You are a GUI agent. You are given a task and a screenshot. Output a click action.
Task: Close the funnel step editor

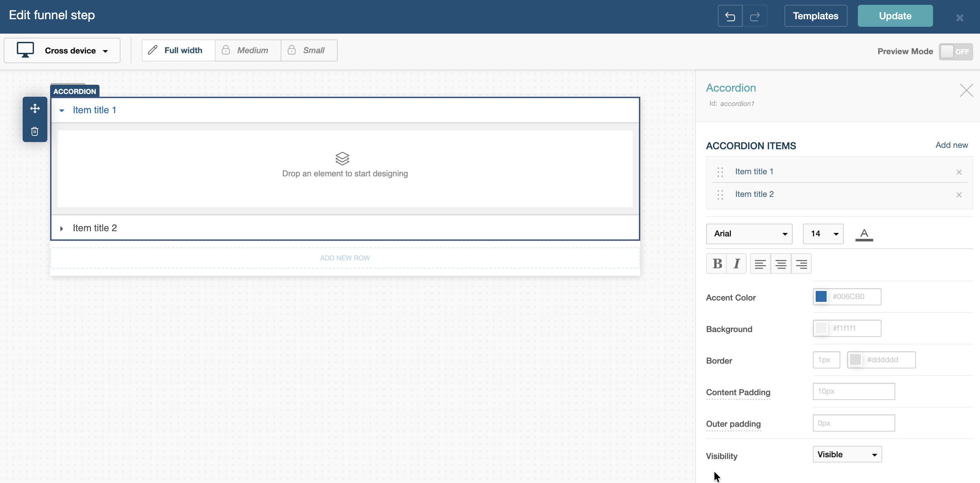pos(959,17)
